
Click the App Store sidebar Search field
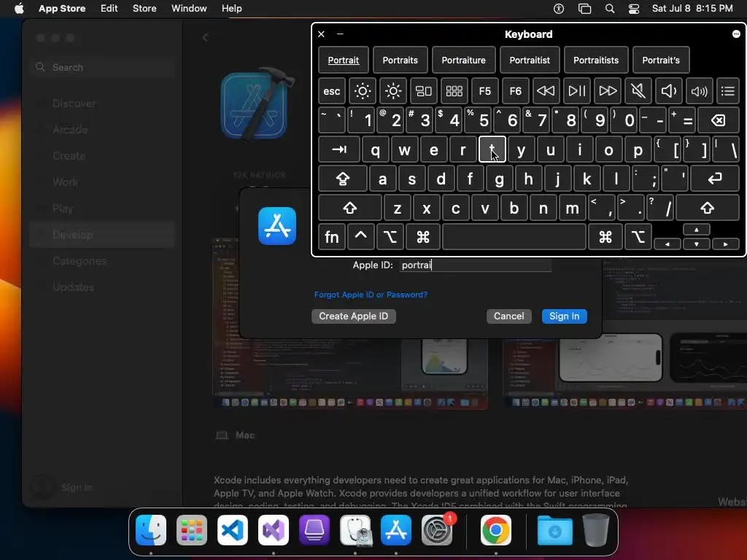click(104, 67)
